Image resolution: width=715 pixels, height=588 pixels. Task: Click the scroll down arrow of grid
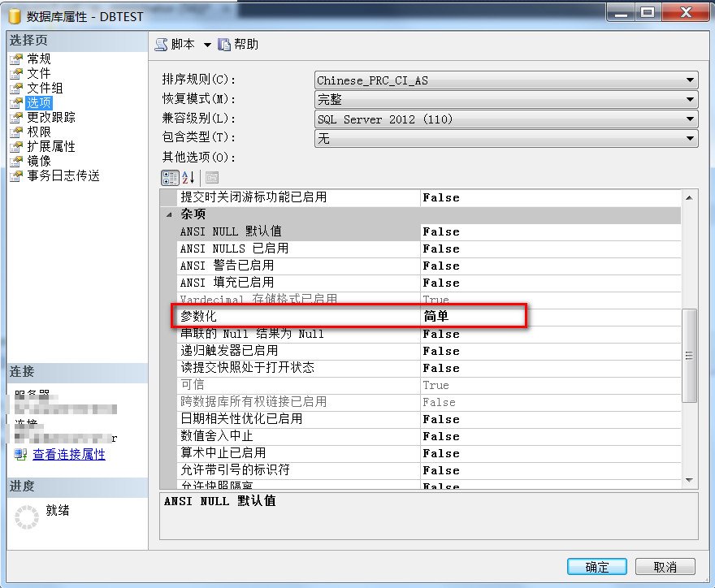coord(689,480)
